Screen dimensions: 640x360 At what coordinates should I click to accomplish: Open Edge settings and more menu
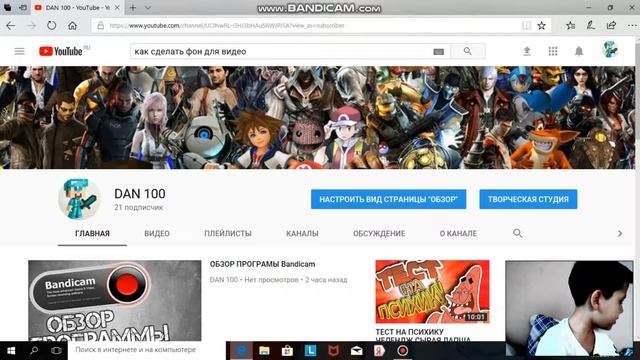point(631,25)
